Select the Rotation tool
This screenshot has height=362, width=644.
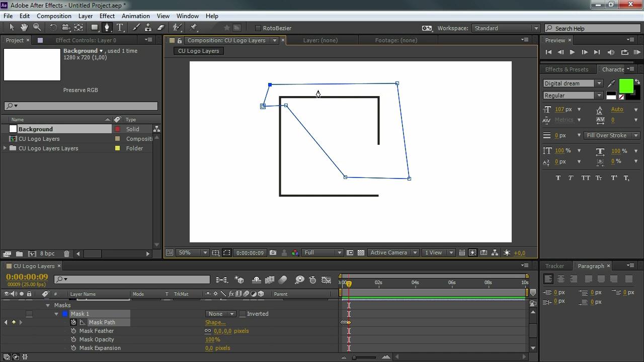53,28
